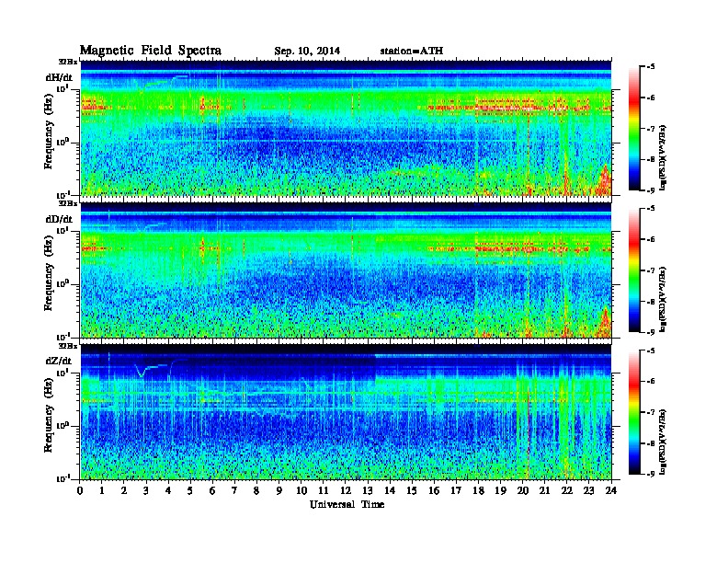Click the dH/dt spectrogram plot
Viewport: 728px width, 563px height.
[x=346, y=128]
